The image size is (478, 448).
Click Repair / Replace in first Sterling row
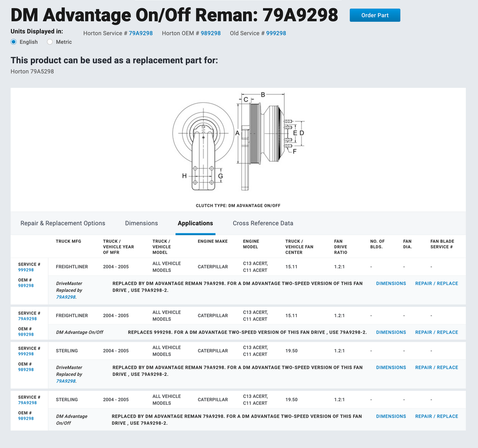(x=436, y=367)
